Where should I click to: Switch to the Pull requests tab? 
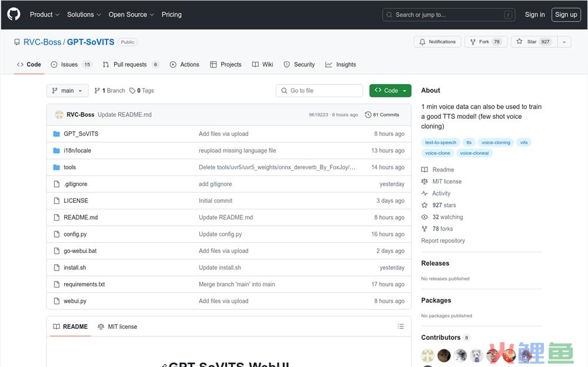click(131, 65)
